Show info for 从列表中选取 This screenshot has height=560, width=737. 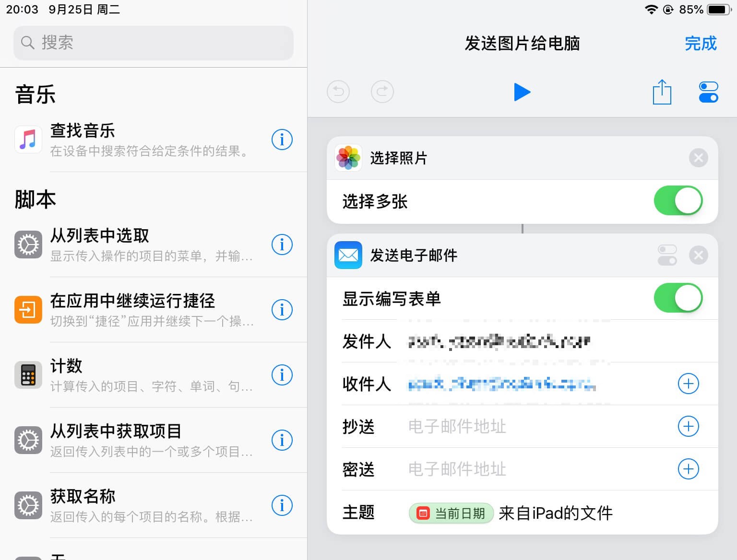point(282,245)
